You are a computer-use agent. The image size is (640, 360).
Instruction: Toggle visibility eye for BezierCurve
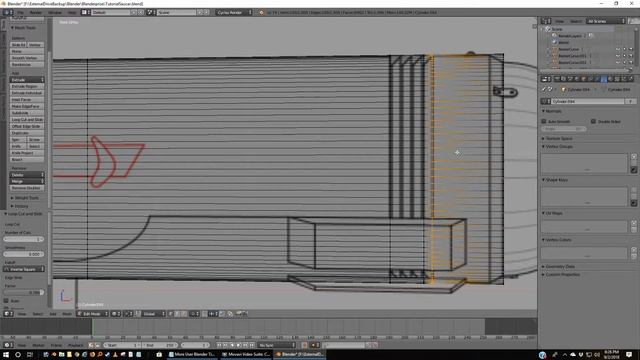[618, 49]
